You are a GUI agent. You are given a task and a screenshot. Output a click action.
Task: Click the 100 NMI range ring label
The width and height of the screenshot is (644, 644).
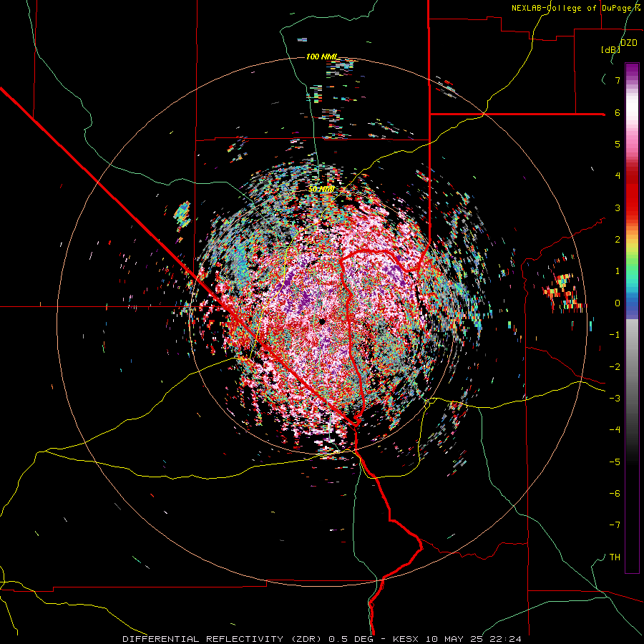tap(321, 57)
